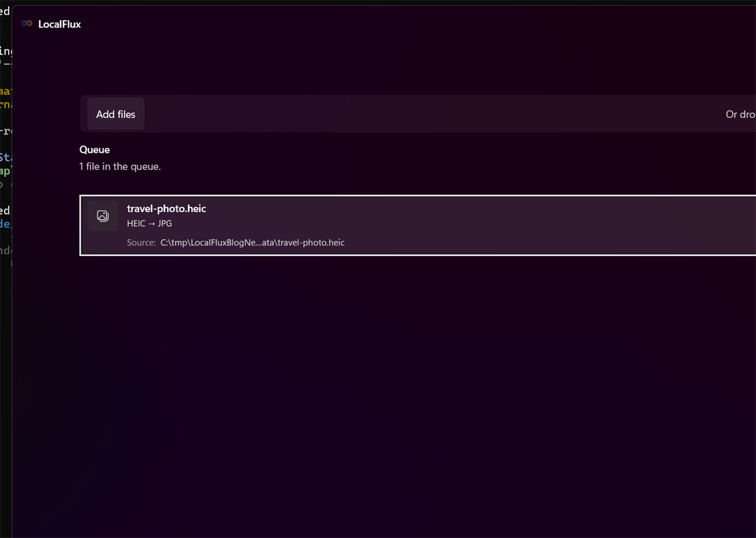Click the Source: label in the queue item
Screen dimensions: 756x538
[141, 243]
